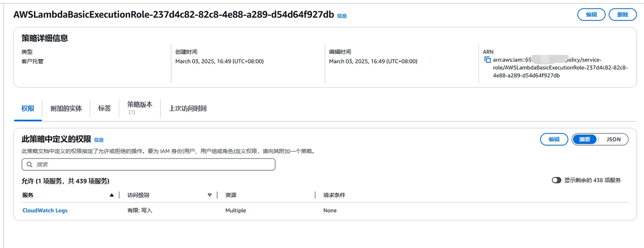Sort the 服务 column ascending arrow
Image resolution: width=644 pixels, height=248 pixels.
click(111, 195)
